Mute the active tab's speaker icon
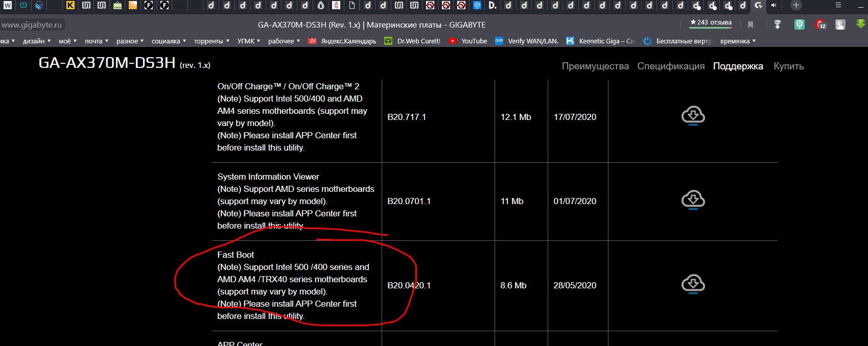This screenshot has height=346, width=868. [x=774, y=5]
